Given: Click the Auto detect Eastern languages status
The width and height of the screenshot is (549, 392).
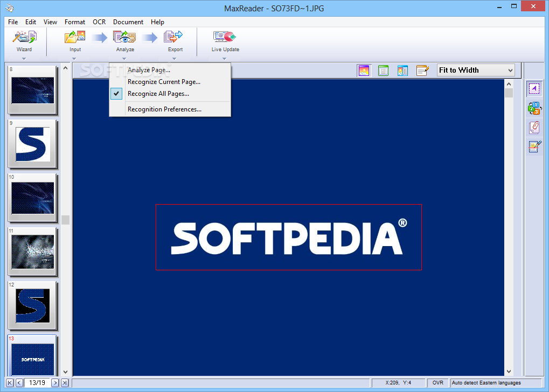Looking at the screenshot, I should pos(496,383).
